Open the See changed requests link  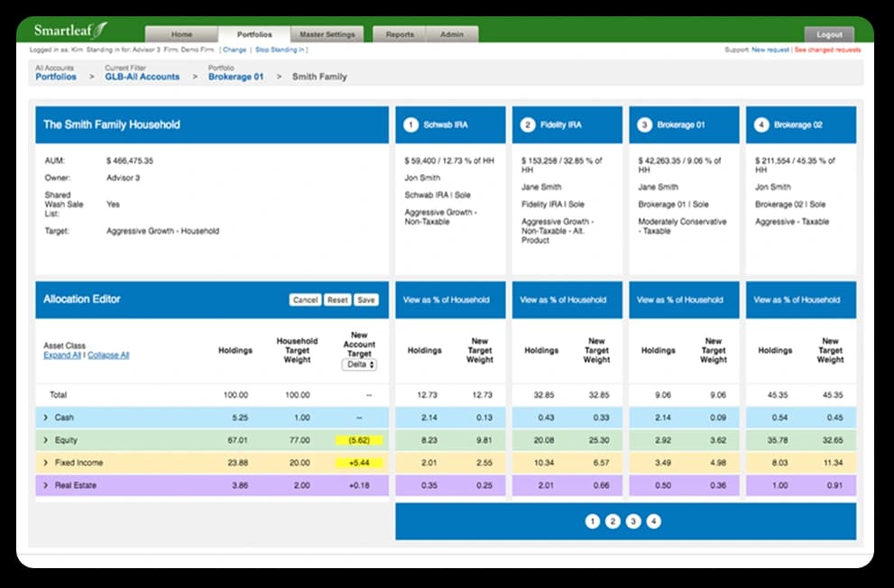827,51
